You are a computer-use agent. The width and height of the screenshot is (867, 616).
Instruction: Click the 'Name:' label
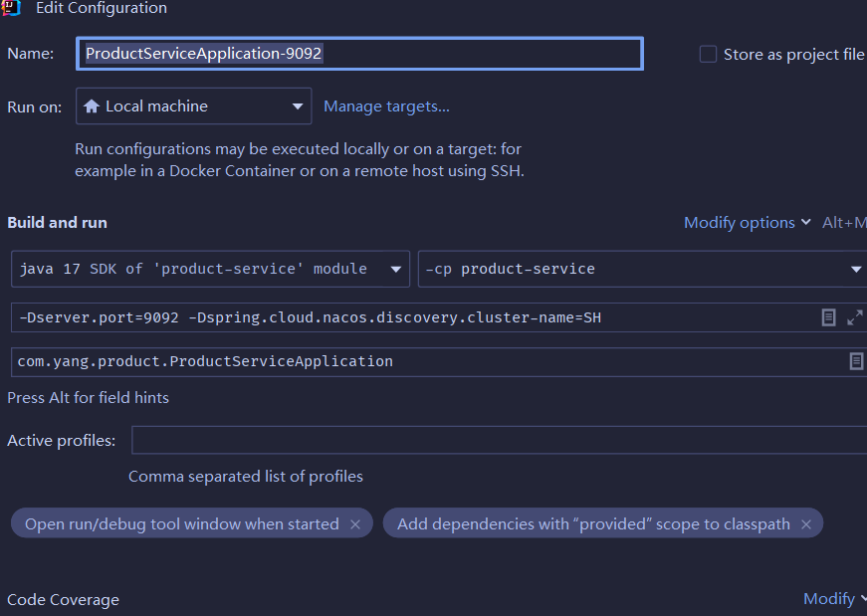[x=31, y=54]
